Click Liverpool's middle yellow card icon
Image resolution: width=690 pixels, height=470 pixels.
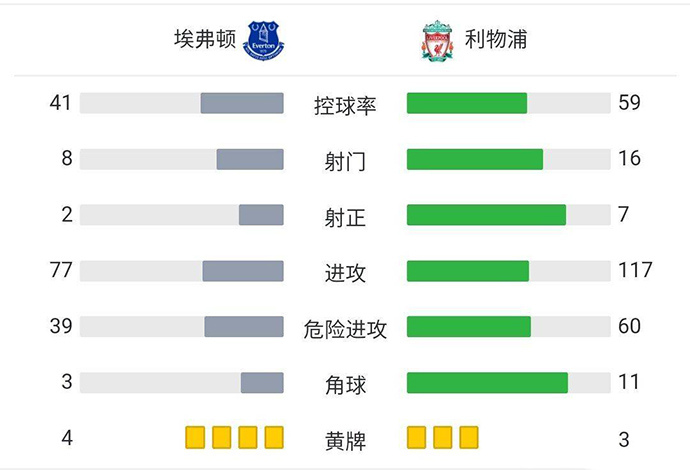tap(443, 437)
